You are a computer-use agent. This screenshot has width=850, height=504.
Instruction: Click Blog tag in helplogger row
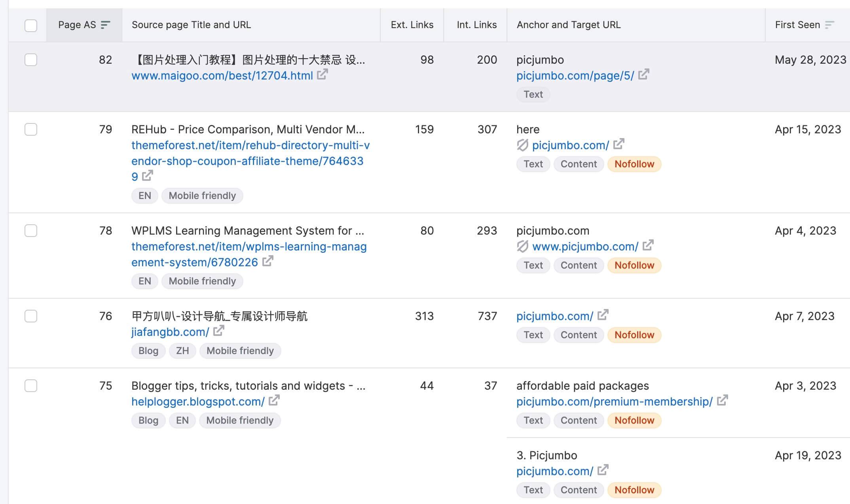pos(148,421)
